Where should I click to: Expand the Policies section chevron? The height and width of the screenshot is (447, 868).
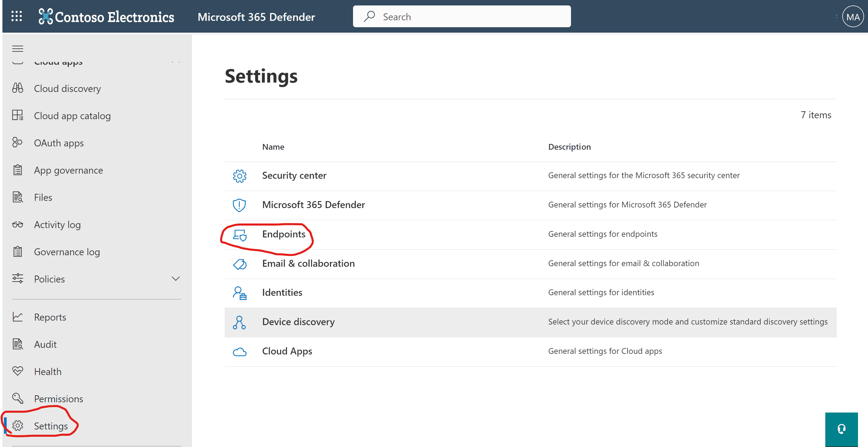click(176, 278)
